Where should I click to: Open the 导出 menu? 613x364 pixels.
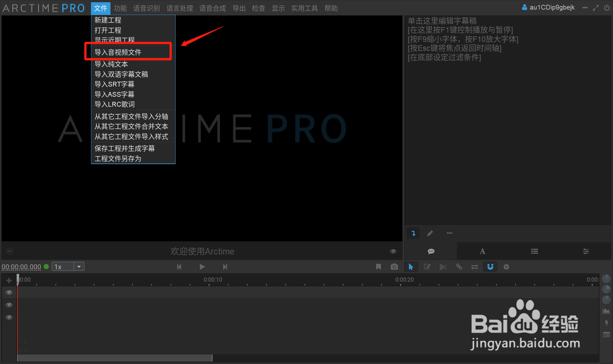coord(239,8)
